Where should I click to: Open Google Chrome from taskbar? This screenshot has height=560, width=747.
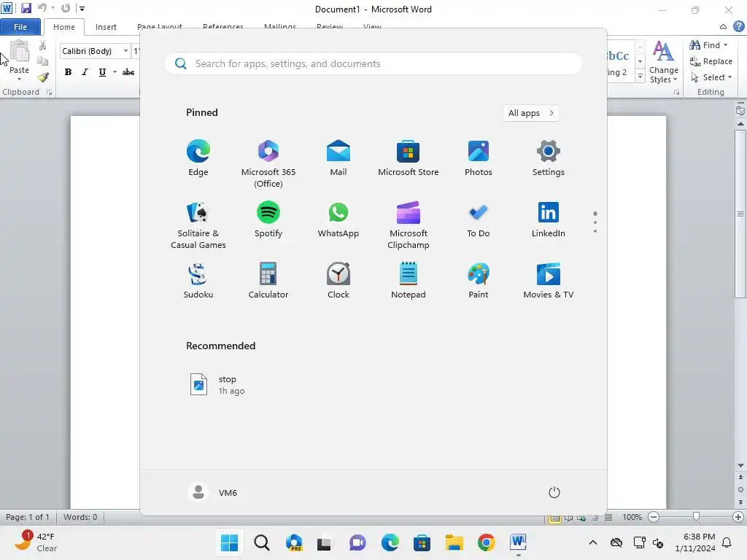point(486,542)
